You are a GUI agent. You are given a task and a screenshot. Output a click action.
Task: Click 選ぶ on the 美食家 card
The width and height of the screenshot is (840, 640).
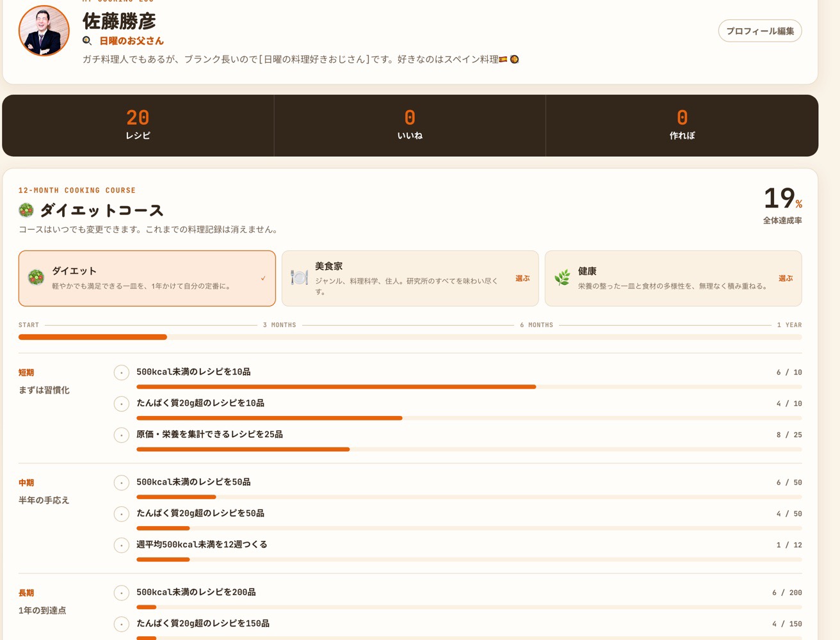[x=522, y=278]
